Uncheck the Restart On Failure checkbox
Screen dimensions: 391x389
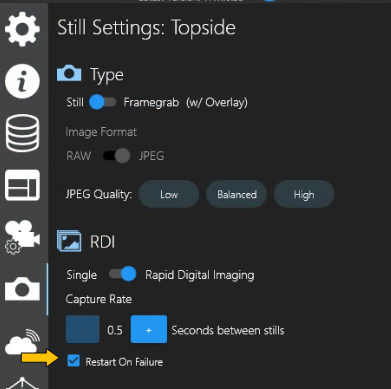point(73,361)
